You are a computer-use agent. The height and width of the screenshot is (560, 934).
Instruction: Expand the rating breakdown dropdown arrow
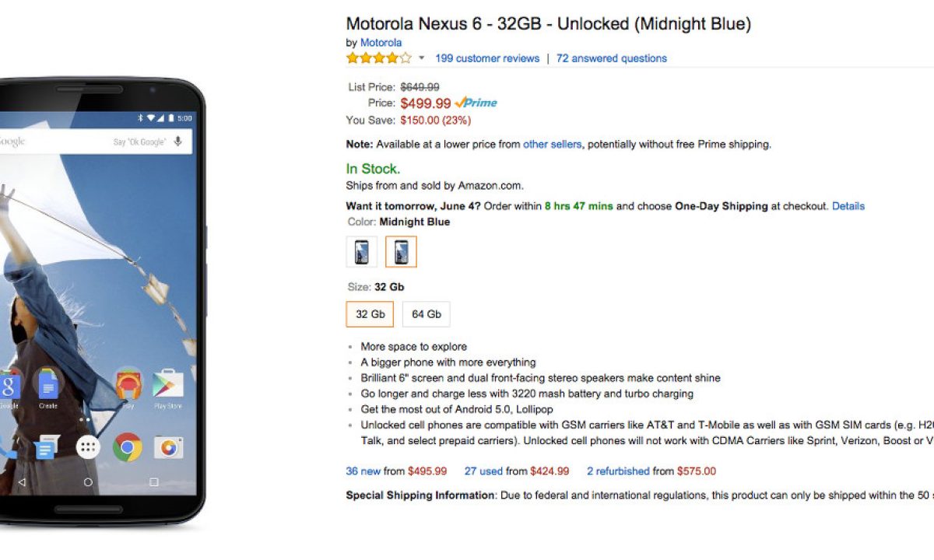(422, 58)
